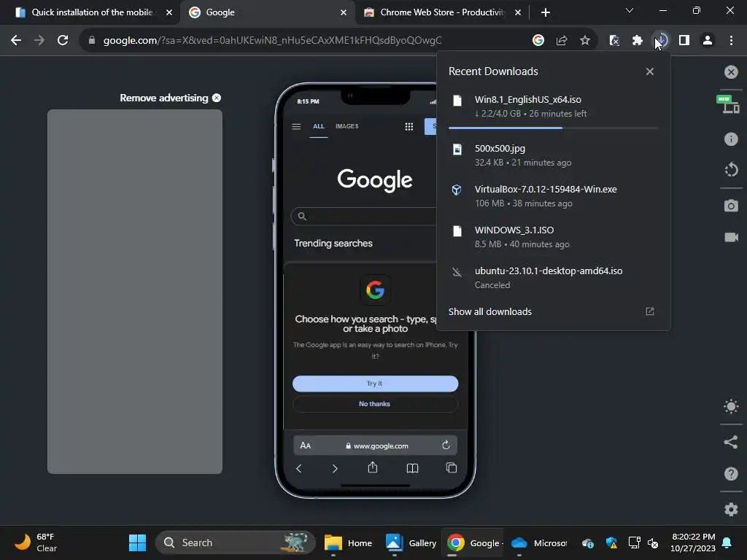Open hamburger menu in simulated Google page
This screenshot has height=560, width=747.
coord(296,126)
